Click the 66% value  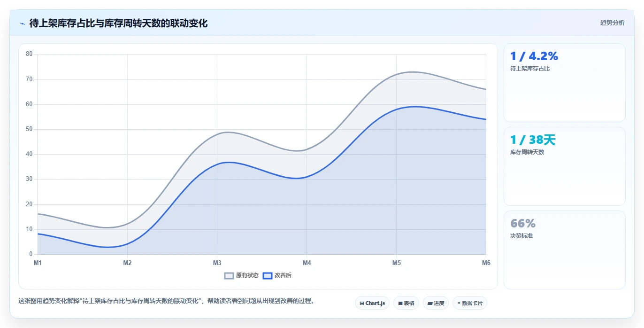(x=523, y=224)
